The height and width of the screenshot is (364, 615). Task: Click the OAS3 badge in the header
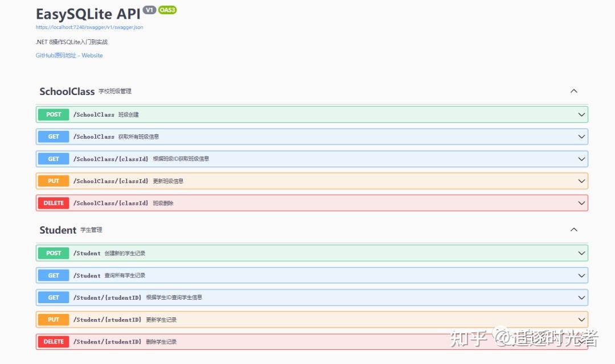167,10
